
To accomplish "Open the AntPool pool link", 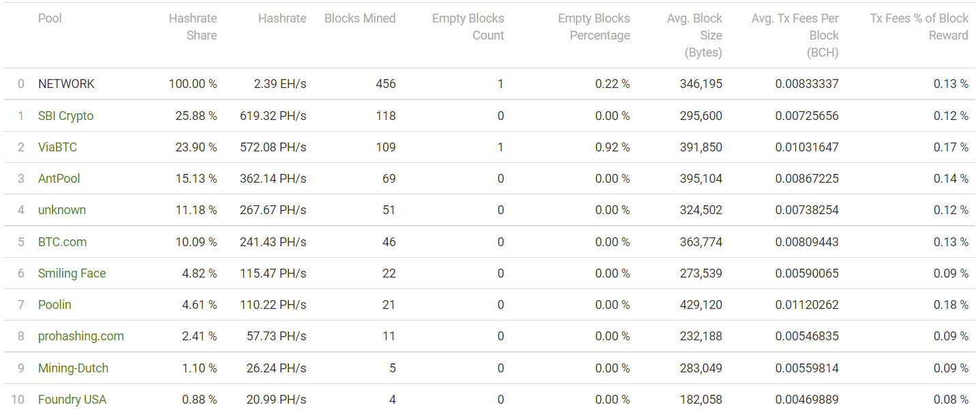I will tap(59, 179).
